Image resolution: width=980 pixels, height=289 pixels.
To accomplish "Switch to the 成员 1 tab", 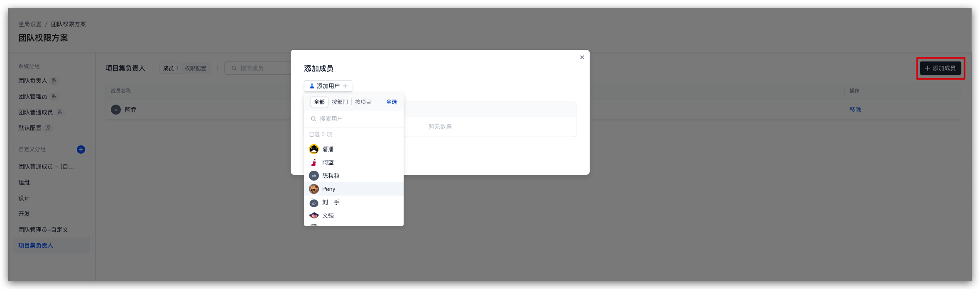I will click(171, 68).
